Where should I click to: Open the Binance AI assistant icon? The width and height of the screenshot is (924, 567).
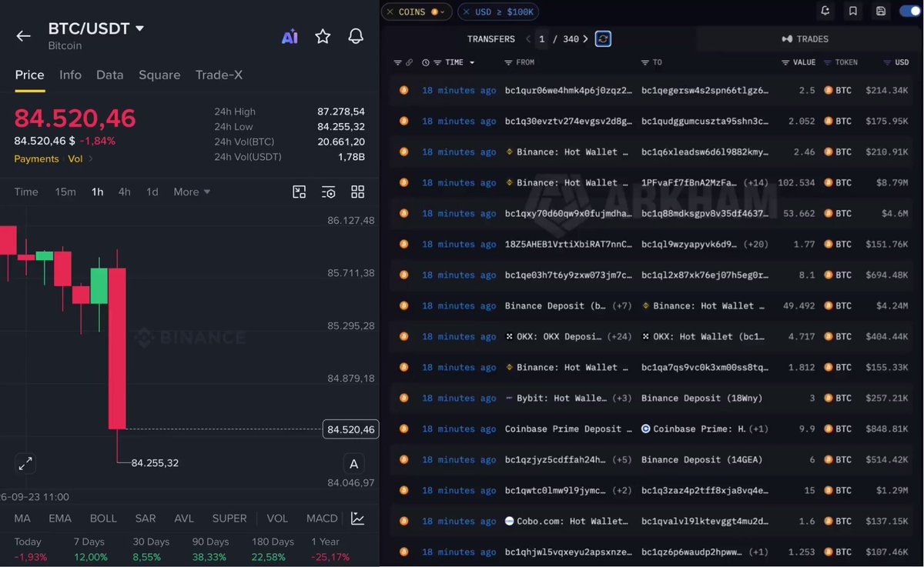pyautogui.click(x=290, y=36)
